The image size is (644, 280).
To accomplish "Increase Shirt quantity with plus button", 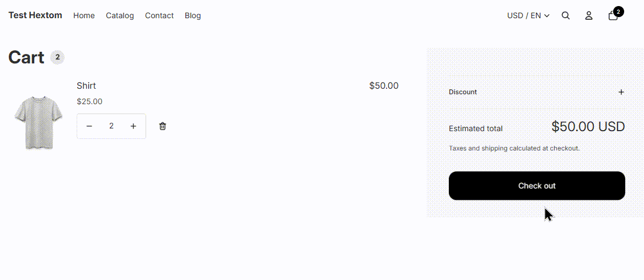I will [133, 126].
